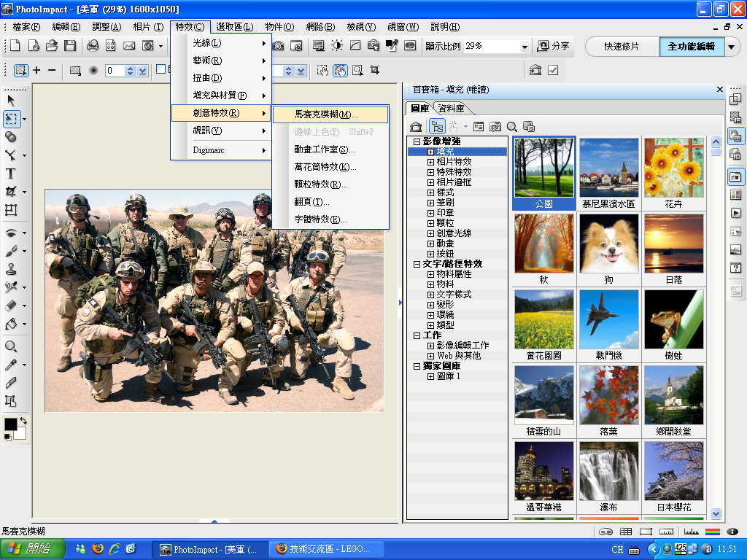The width and height of the screenshot is (747, 560).
Task: Click the add to selection plus icon
Action: (x=36, y=71)
